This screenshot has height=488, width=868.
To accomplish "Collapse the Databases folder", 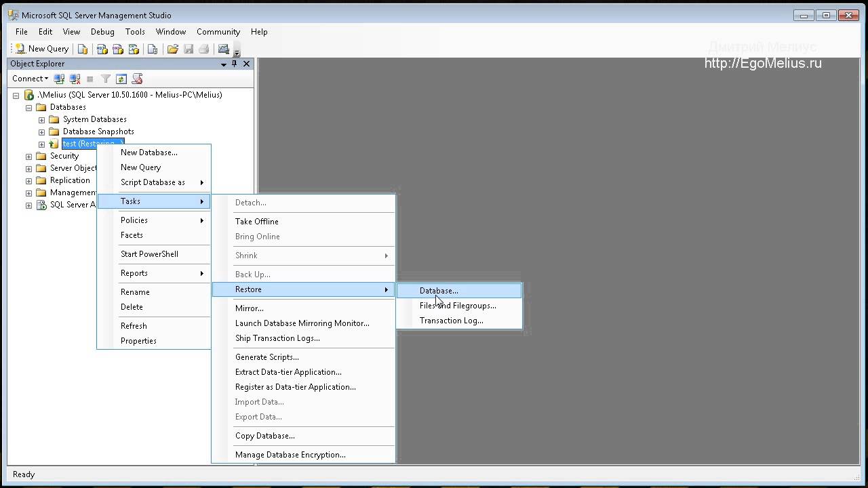I will (28, 108).
